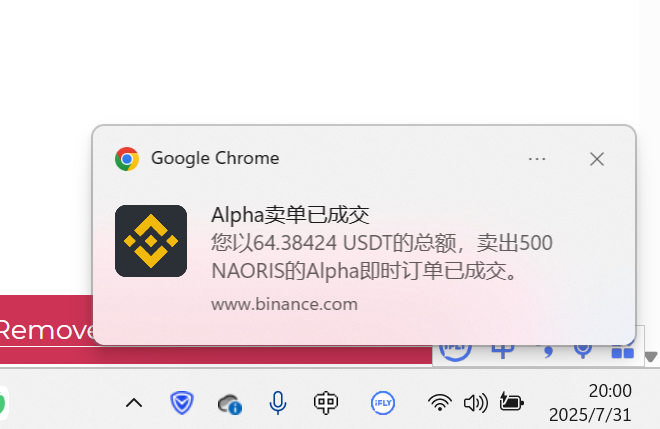Image resolution: width=660 pixels, height=429 pixels.
Task: Open the 20:00 clock and date
Action: click(x=590, y=403)
